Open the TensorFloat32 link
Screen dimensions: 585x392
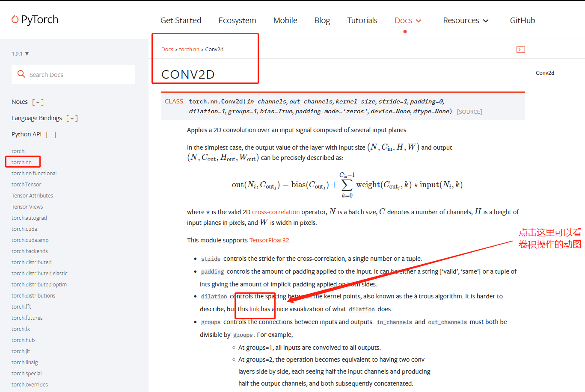click(x=269, y=240)
